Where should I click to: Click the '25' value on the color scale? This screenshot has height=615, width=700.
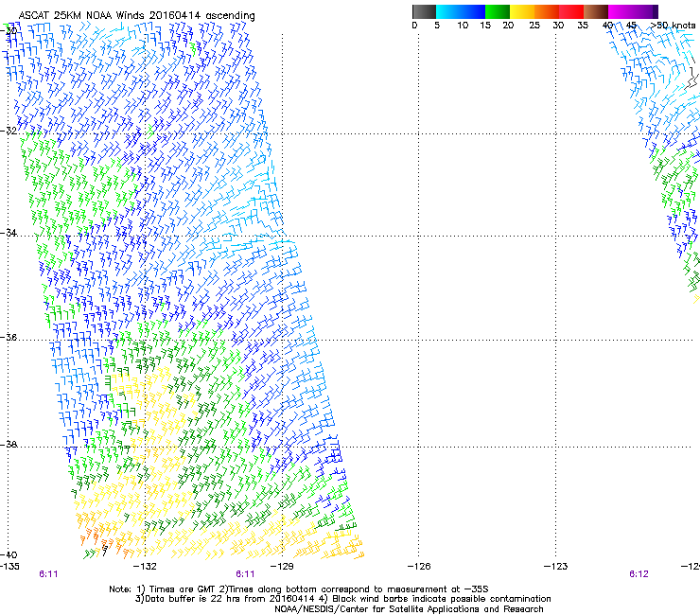(534, 26)
